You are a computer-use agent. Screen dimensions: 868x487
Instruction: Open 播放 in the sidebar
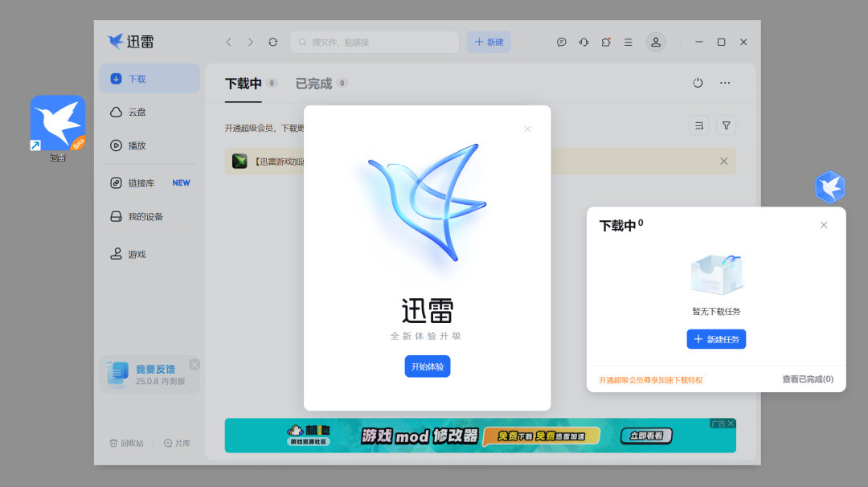tap(149, 145)
